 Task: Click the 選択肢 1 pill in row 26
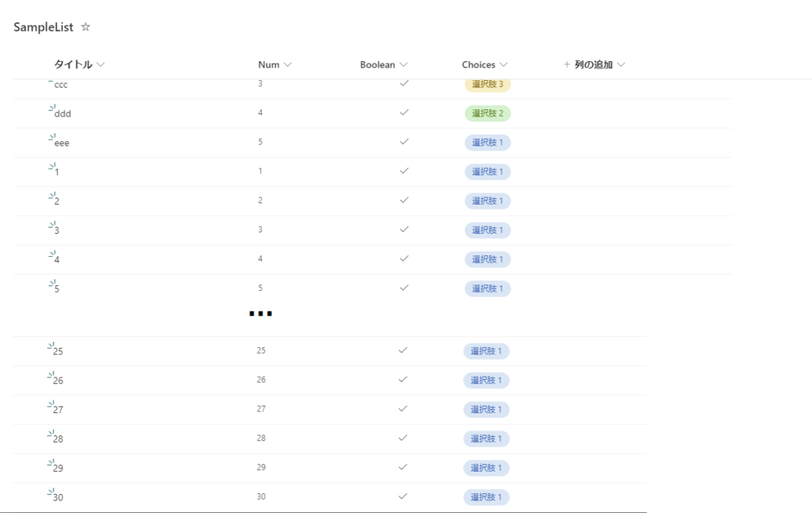coord(486,381)
